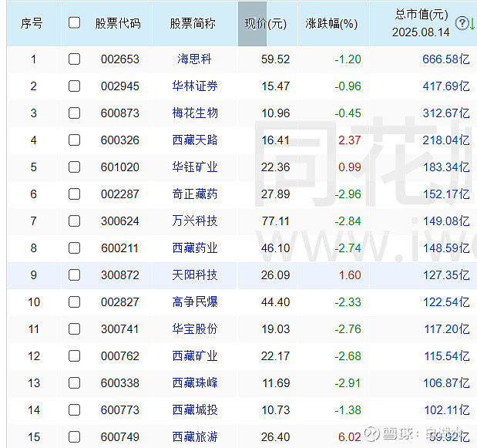Image resolution: width=477 pixels, height=448 pixels.
Task: Select checkbox for 600326 西藏天路
Action: 74,140
